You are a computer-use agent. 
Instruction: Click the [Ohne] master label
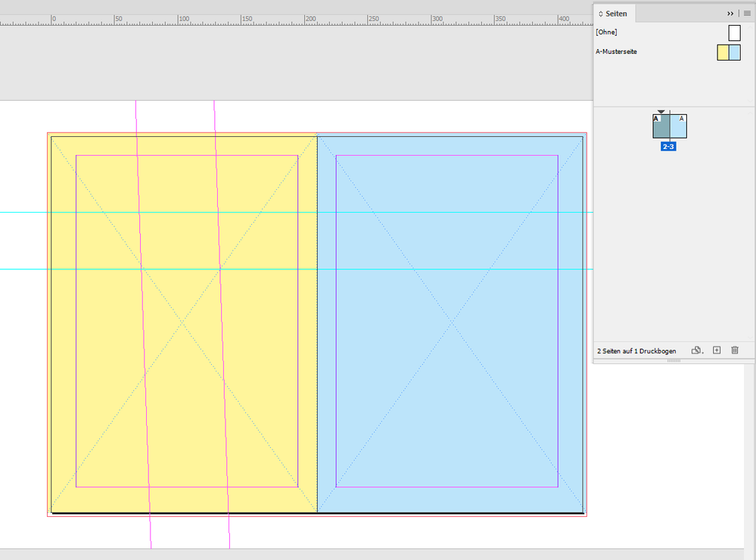[606, 33]
